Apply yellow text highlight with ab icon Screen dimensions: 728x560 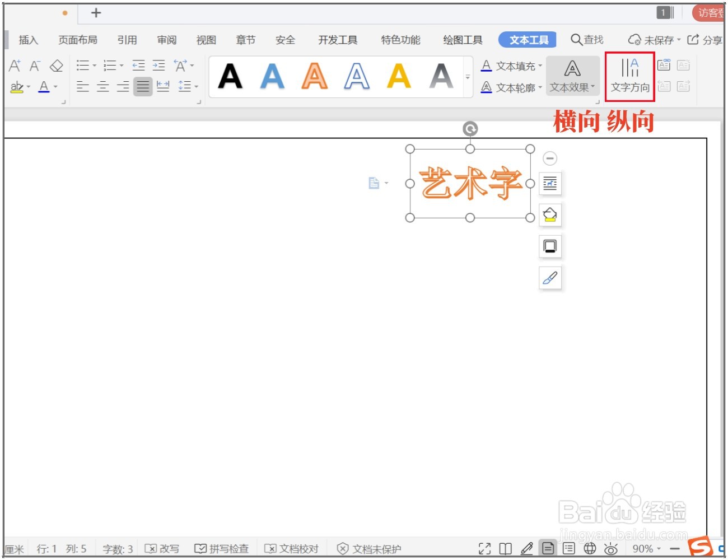pos(16,86)
